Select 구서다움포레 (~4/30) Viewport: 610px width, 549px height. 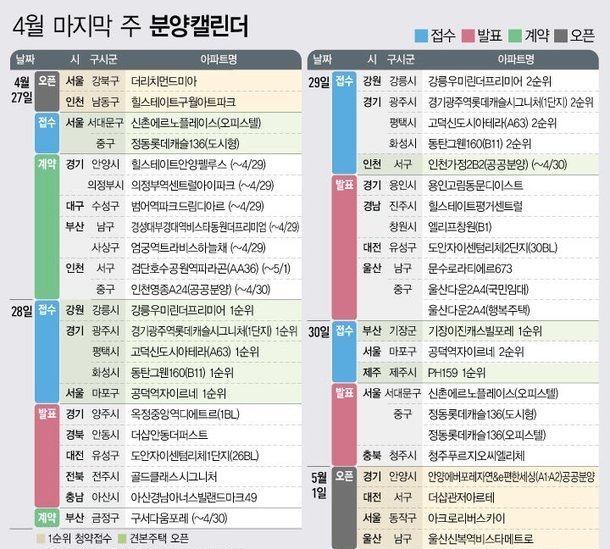coord(179,519)
